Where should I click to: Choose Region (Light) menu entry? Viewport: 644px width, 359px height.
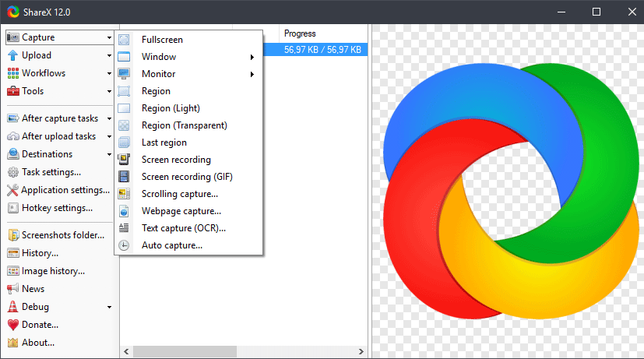189,108
